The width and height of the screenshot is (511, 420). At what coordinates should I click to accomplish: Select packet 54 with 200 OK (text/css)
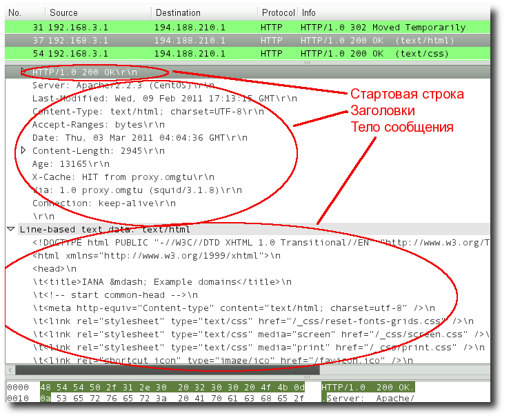(x=248, y=53)
